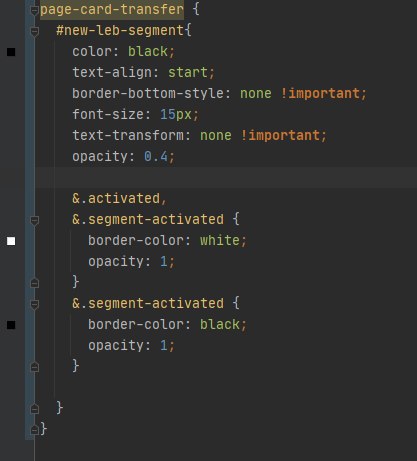Screen dimensions: 417x461
Task: Collapse the page-card-transfer block fold marker
Action: pyautogui.click(x=34, y=11)
